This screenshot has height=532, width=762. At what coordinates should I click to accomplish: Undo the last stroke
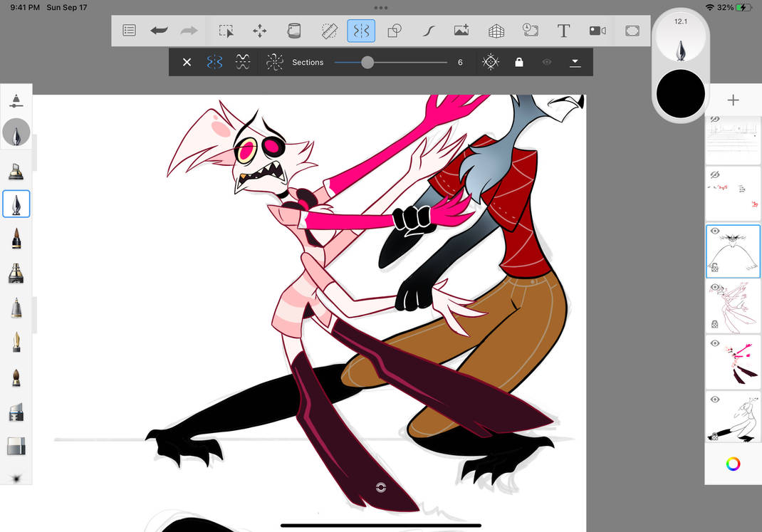pos(159,31)
